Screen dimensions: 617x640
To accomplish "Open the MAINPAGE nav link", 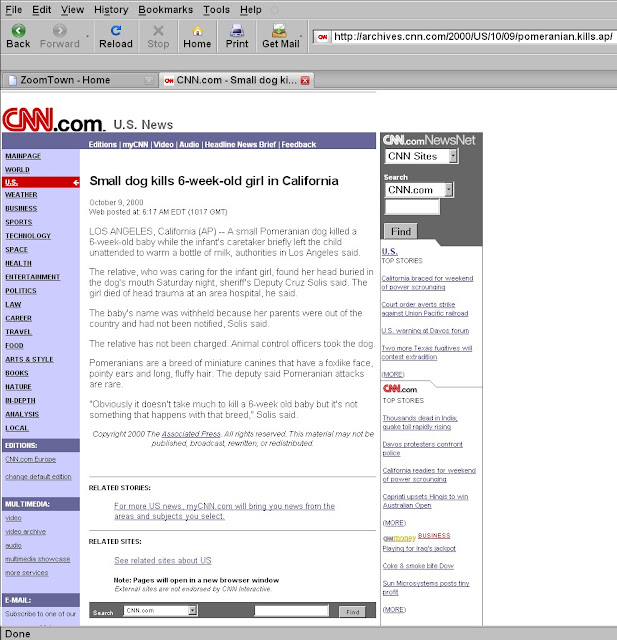I will (x=23, y=156).
